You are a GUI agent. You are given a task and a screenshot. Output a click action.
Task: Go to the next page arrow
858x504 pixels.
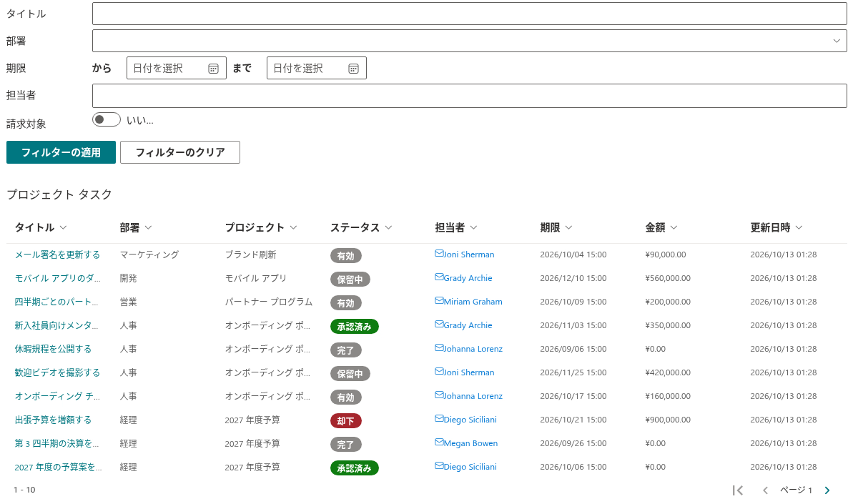point(827,490)
